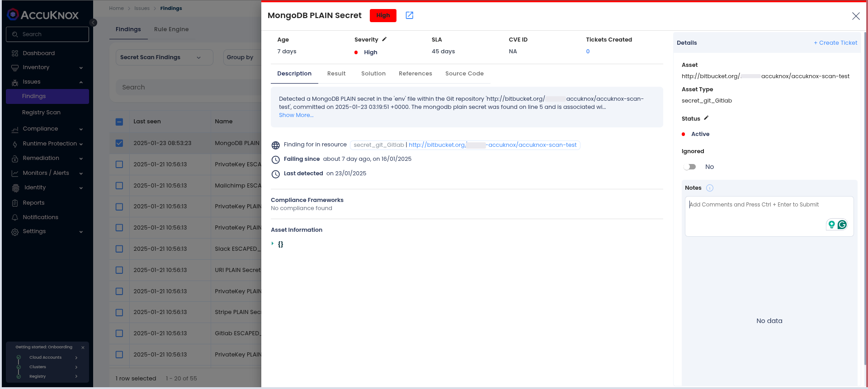868x389 pixels.
Task: Edit status with pencil icon
Action: (706, 118)
